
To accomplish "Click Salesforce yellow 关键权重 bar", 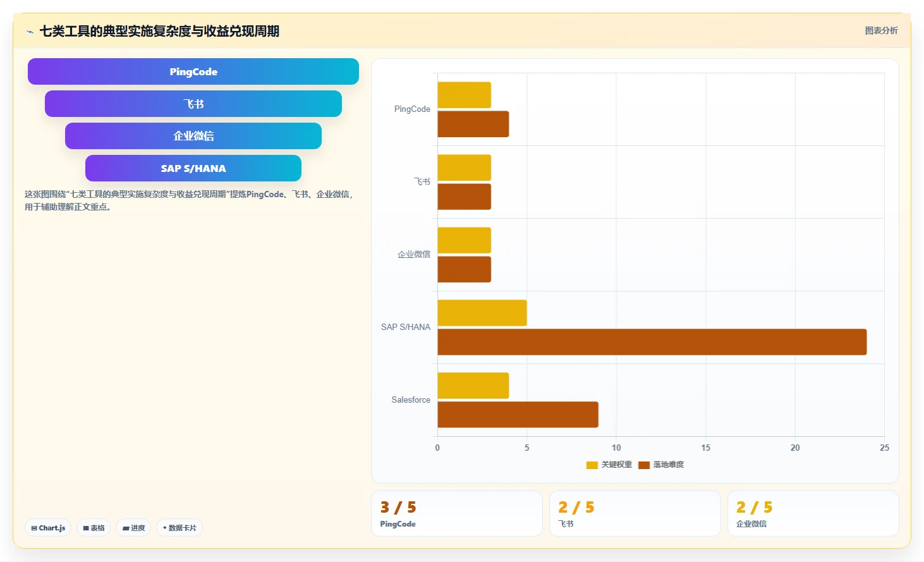I will coord(473,386).
